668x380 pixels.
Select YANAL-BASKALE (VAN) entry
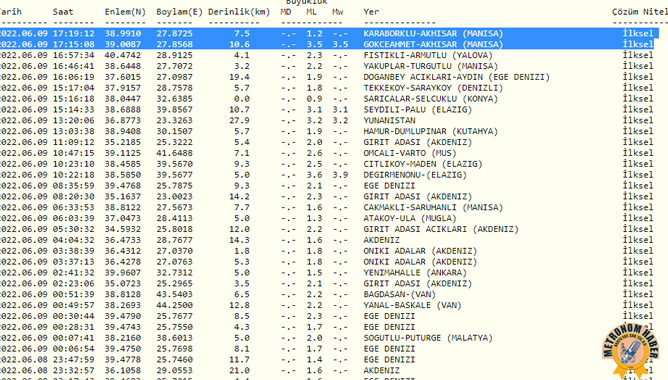412,305
